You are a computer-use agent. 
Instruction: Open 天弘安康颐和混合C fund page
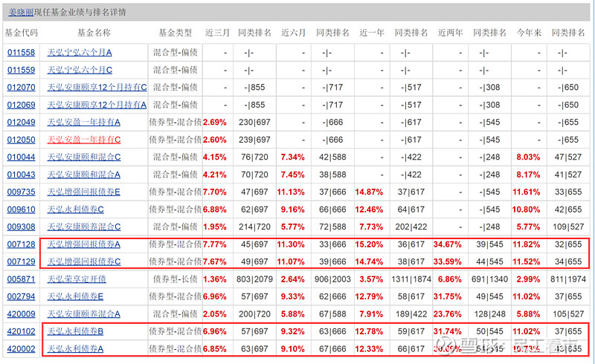84,157
